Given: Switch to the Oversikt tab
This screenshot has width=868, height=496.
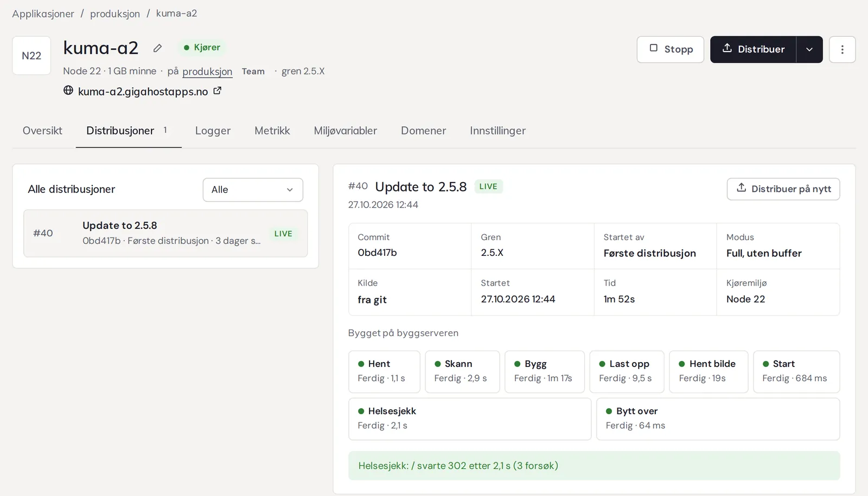Looking at the screenshot, I should click(42, 131).
